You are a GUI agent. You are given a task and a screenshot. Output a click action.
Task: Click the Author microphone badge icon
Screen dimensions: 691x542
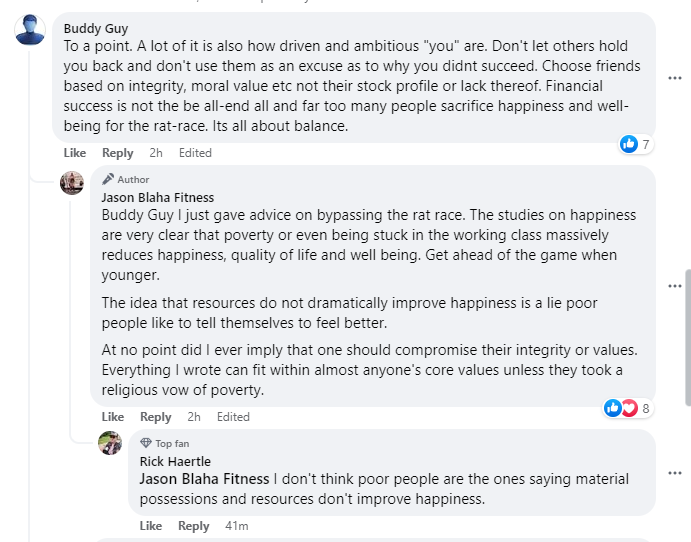click(108, 179)
